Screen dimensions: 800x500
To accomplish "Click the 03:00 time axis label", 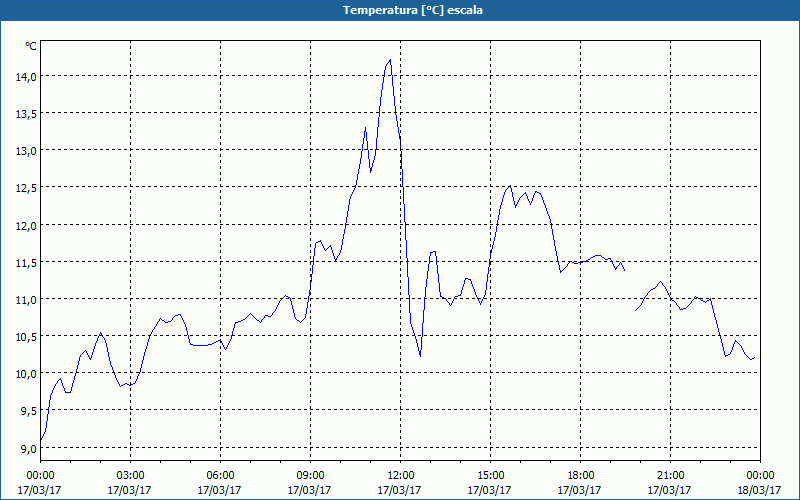I will point(130,476).
